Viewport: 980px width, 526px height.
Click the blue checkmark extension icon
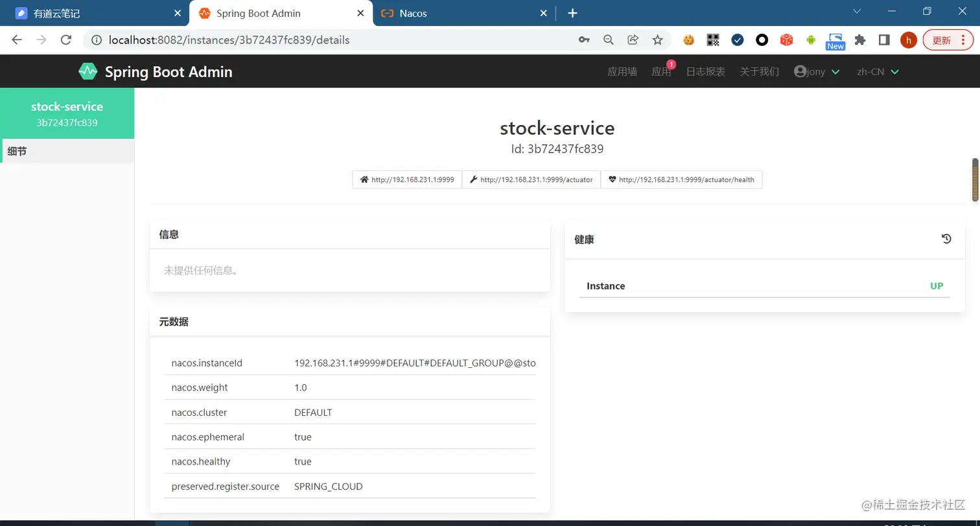[738, 40]
